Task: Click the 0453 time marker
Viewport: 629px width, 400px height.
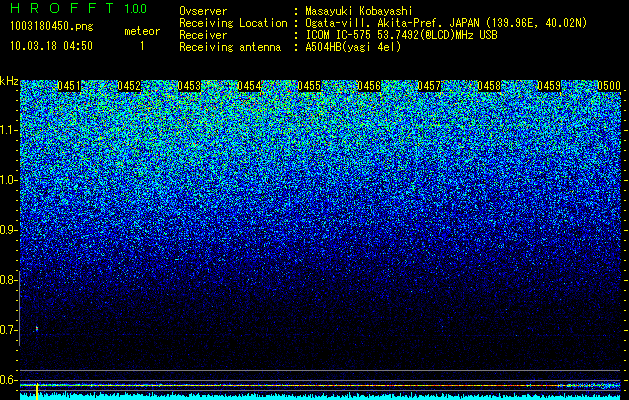Action: (189, 86)
